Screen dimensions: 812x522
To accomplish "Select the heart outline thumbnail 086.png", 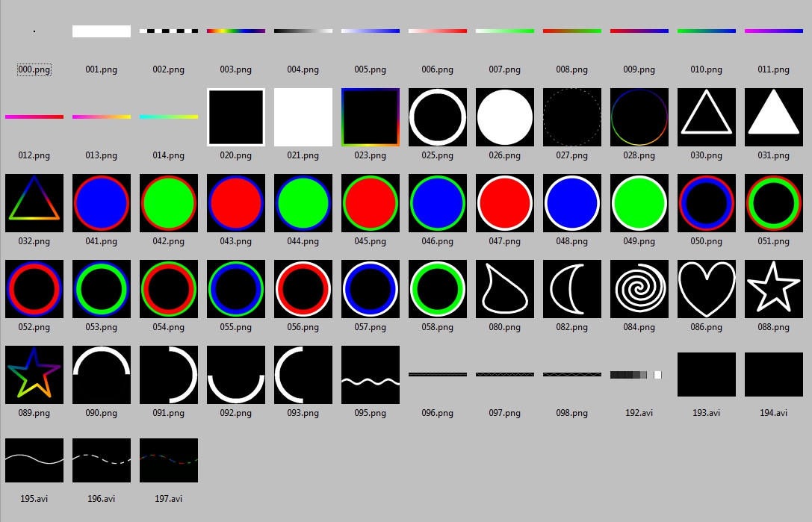I will (x=707, y=289).
